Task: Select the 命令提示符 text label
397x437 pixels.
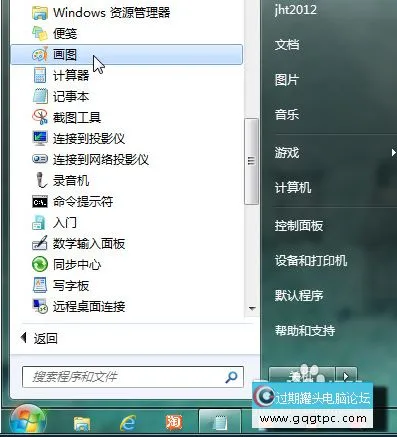Action: tap(83, 202)
